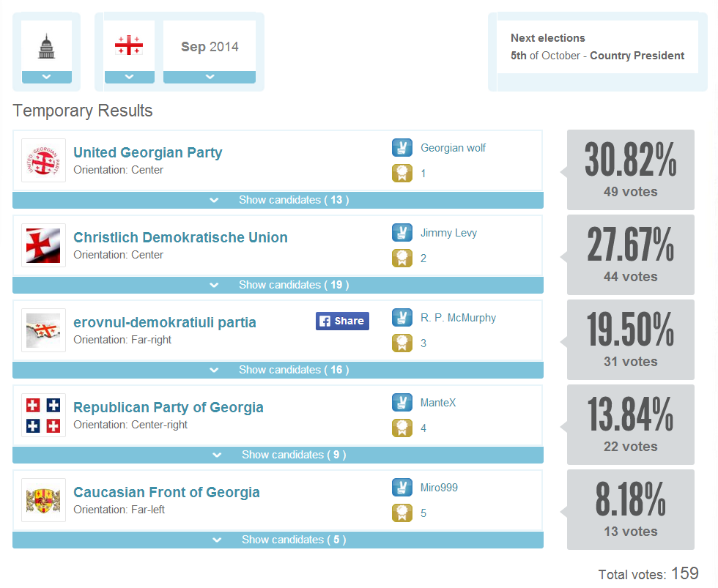
Task: Click the Caucasian Front of Georgia crest
Action: (43, 500)
